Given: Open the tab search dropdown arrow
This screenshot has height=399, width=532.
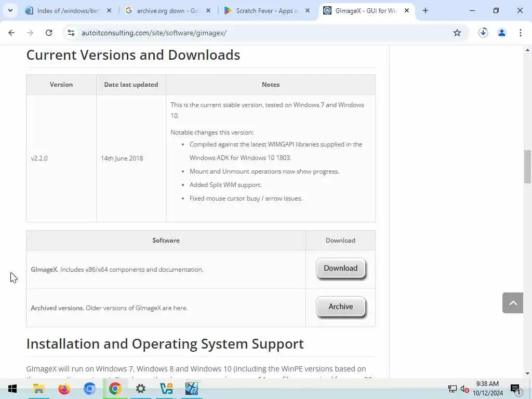Looking at the screenshot, I should point(10,10).
